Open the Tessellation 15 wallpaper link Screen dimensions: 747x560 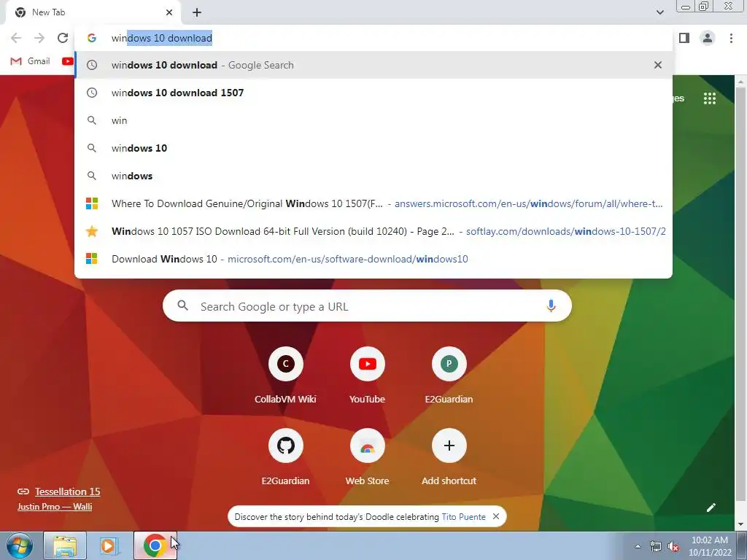point(67,491)
